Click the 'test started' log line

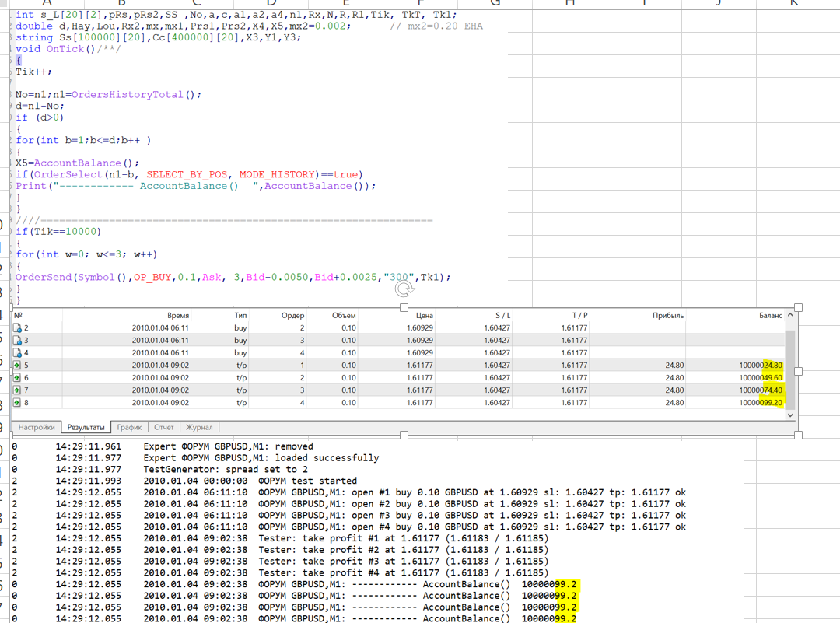point(184,481)
